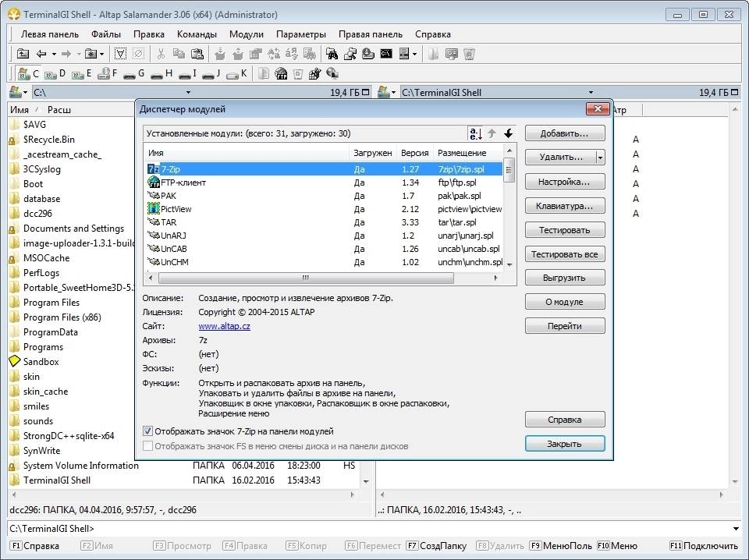Click the parent directory toolbar icon
This screenshot has height=560, width=749.
23,54
